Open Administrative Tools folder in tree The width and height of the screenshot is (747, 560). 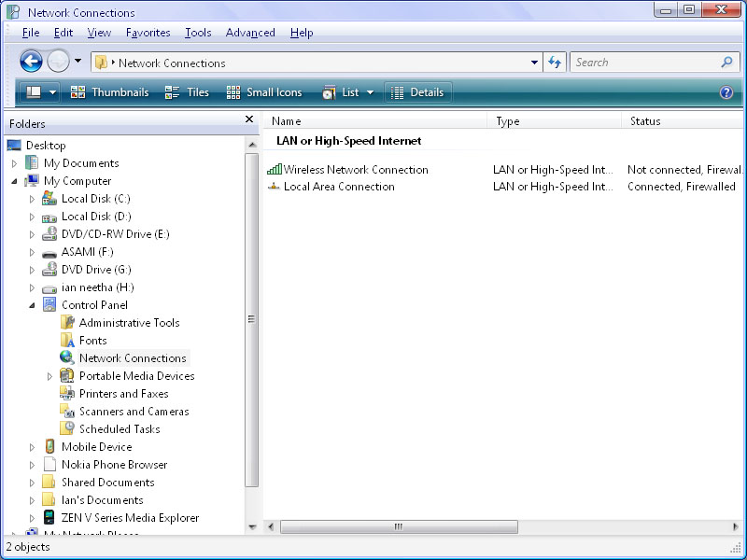click(x=129, y=323)
